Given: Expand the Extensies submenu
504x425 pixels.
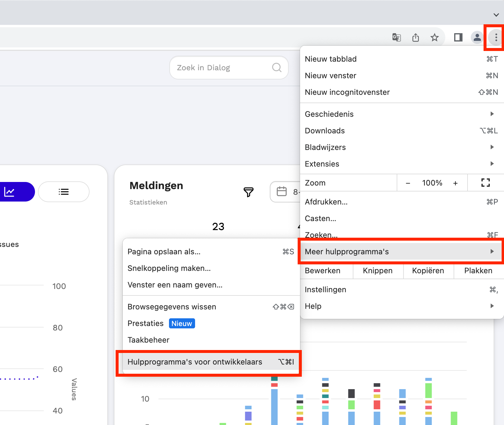Looking at the screenshot, I should click(x=402, y=164).
